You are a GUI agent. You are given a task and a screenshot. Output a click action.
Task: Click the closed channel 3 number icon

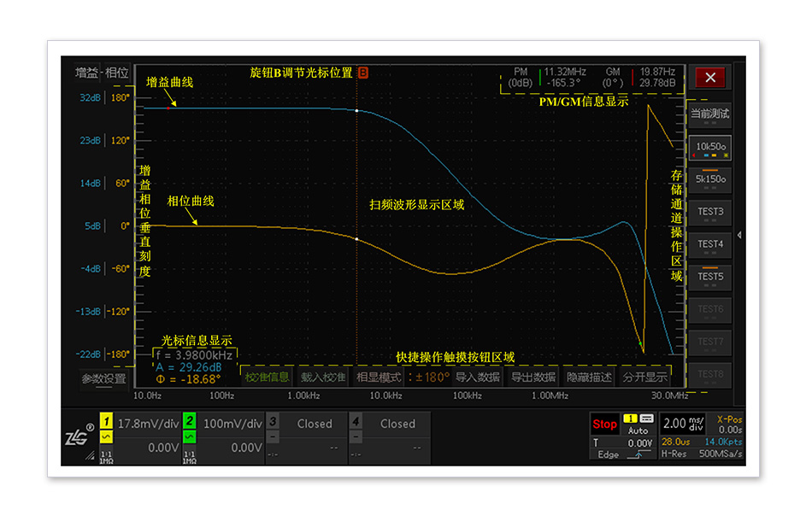[x=272, y=422]
